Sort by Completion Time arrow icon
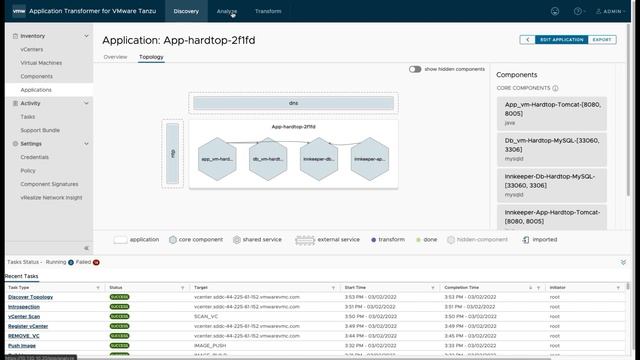 point(531,288)
